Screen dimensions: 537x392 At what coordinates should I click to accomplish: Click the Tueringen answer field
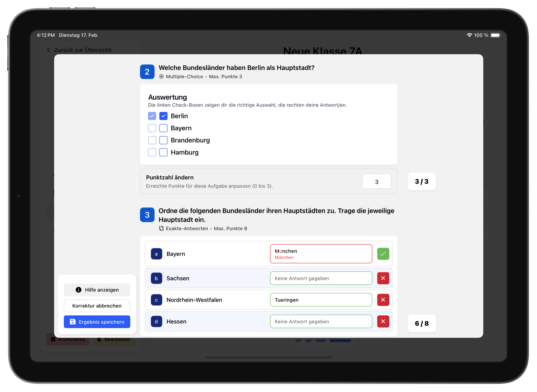[321, 300]
